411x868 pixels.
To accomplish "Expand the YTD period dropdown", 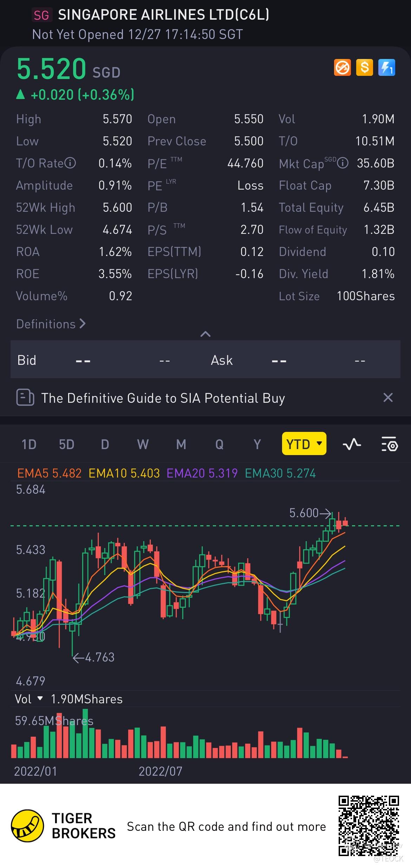I will pos(304,444).
